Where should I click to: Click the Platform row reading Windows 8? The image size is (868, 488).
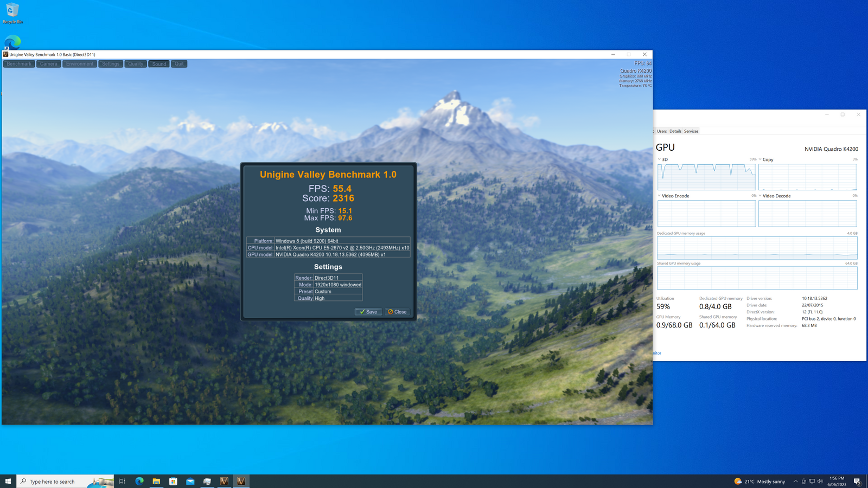(x=328, y=241)
